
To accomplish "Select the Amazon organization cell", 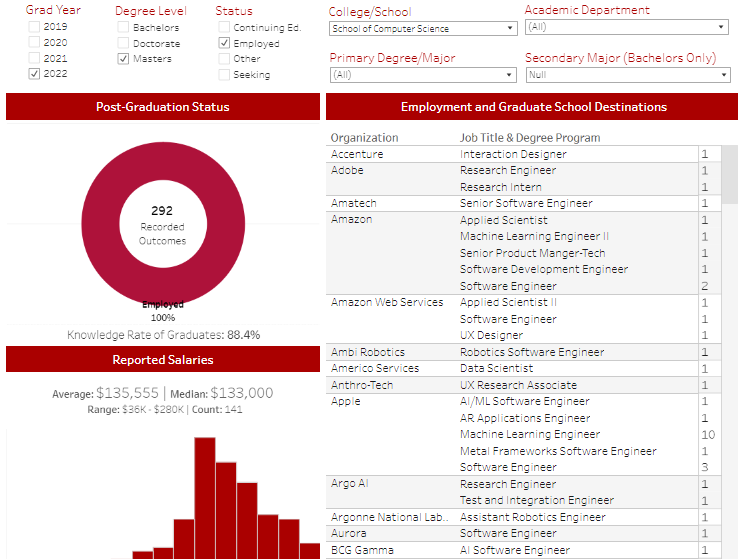I will click(x=352, y=219).
